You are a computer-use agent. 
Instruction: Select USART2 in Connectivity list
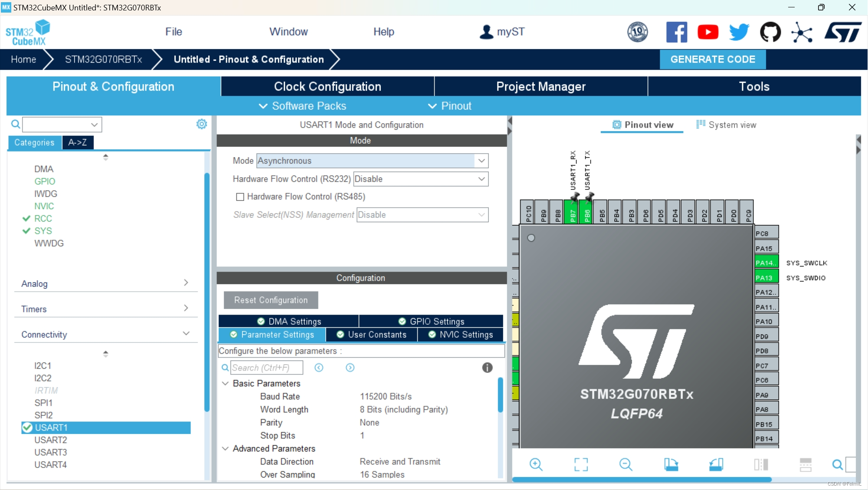coord(51,440)
